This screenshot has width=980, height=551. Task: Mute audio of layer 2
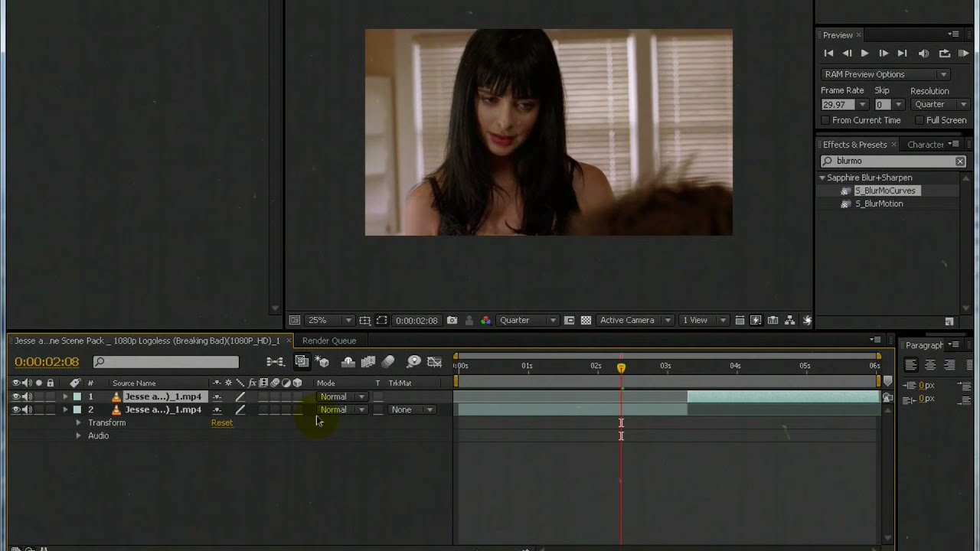[27, 409]
